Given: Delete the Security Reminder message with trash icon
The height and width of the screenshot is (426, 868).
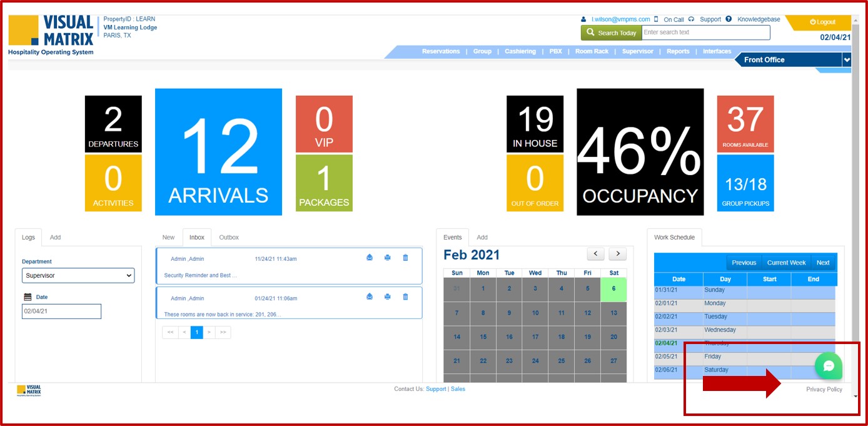Looking at the screenshot, I should pyautogui.click(x=405, y=258).
